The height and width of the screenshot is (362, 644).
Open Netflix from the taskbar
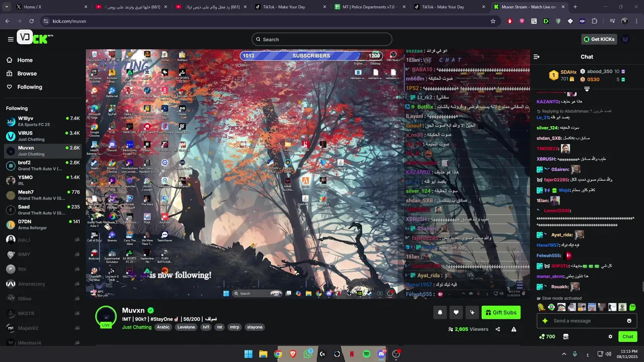click(352, 354)
